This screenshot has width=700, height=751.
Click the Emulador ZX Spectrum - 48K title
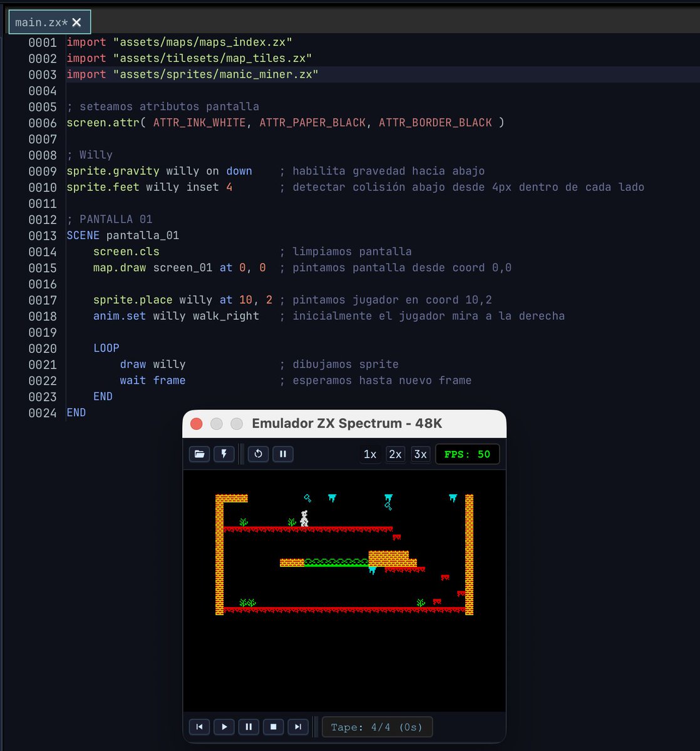click(347, 424)
